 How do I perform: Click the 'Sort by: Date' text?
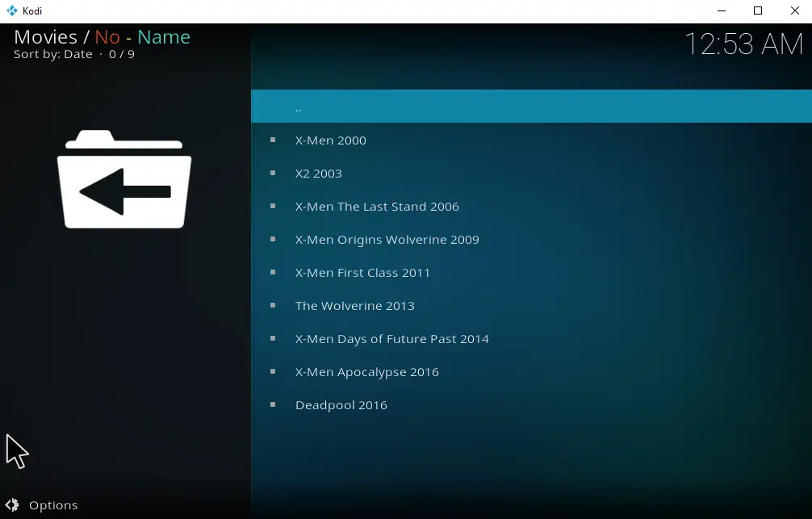click(x=52, y=54)
